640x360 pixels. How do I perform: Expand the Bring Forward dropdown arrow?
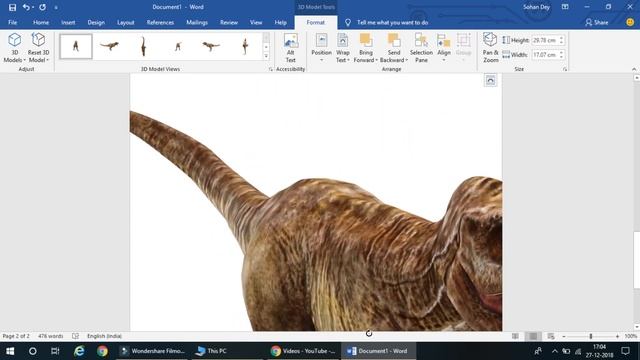(x=376, y=60)
